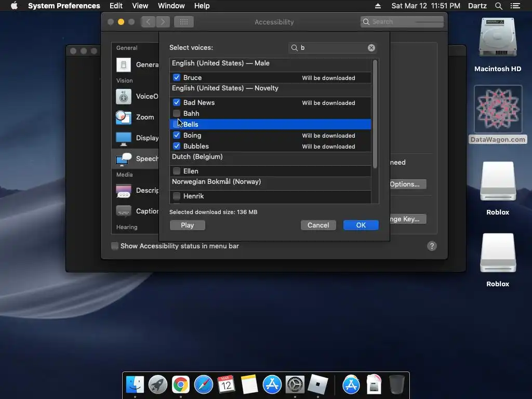Check the Henrik voice
Viewport: 532px width, 399px height.
(177, 196)
